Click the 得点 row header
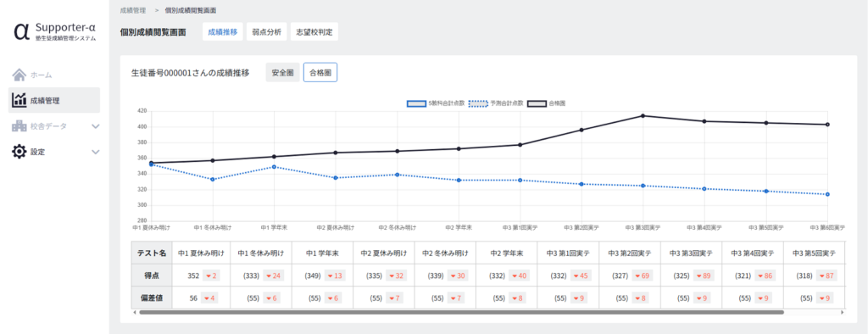The image size is (868, 334). point(152,276)
